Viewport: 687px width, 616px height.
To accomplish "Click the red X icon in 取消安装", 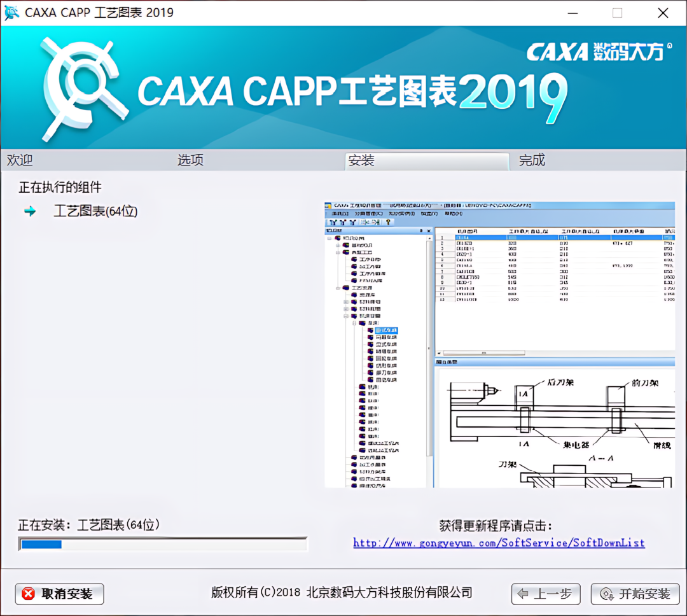I will [x=29, y=594].
